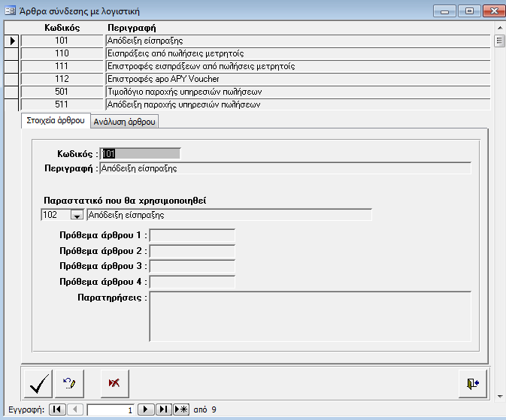
Task: Click the Πρόθεμα άρθρου 1 field
Action: point(192,235)
